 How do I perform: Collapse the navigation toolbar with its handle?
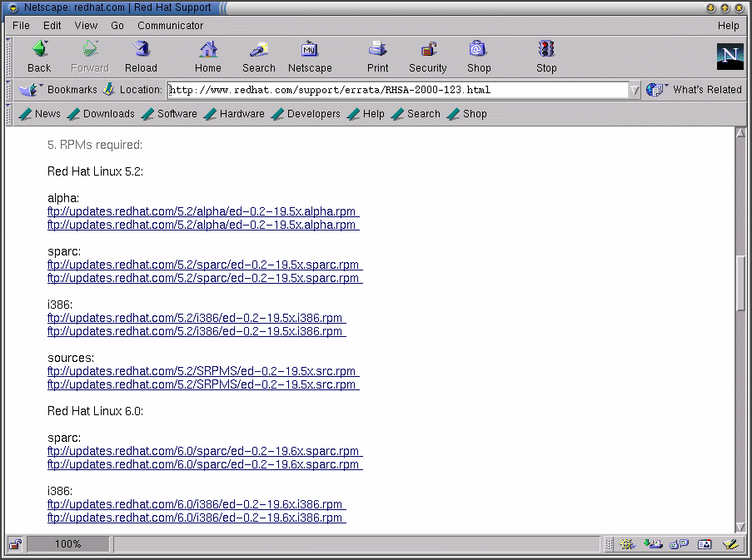pyautogui.click(x=8, y=57)
